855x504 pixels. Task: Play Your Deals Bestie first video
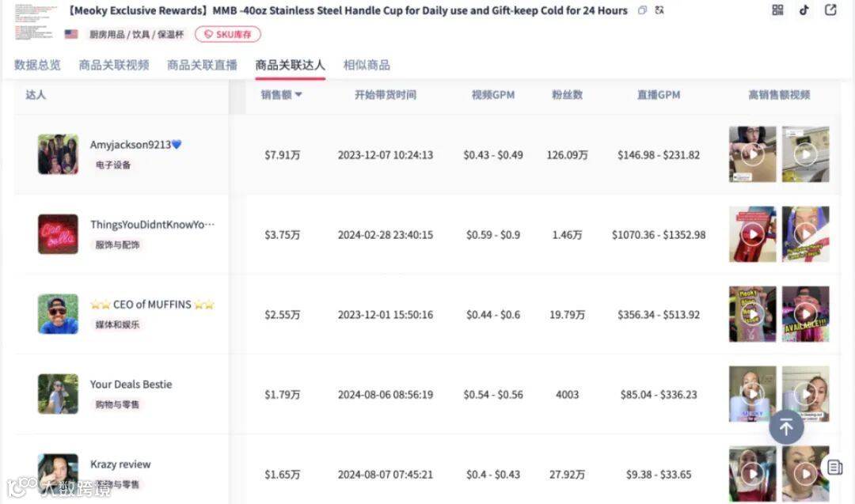point(753,394)
